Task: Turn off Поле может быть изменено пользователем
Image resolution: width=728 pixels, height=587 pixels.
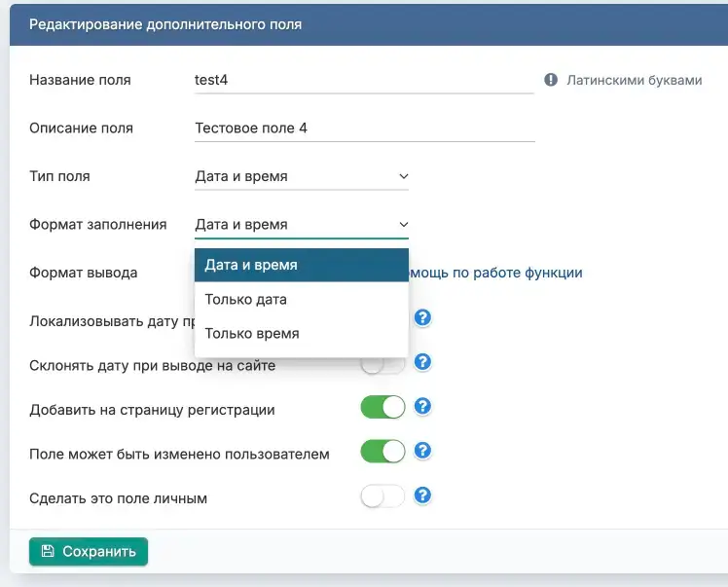Action: point(382,452)
